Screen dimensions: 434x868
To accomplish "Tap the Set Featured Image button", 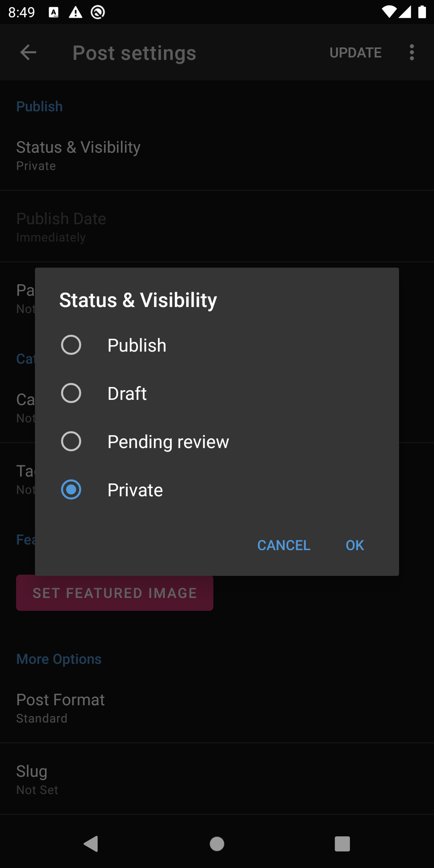I will [x=115, y=593].
